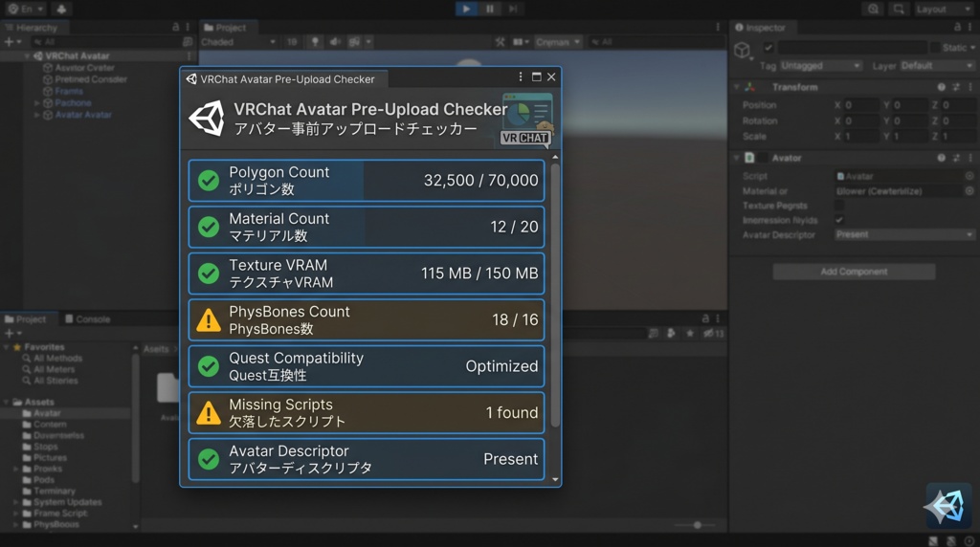Click the Step forward button in the top toolbar

coord(513,9)
